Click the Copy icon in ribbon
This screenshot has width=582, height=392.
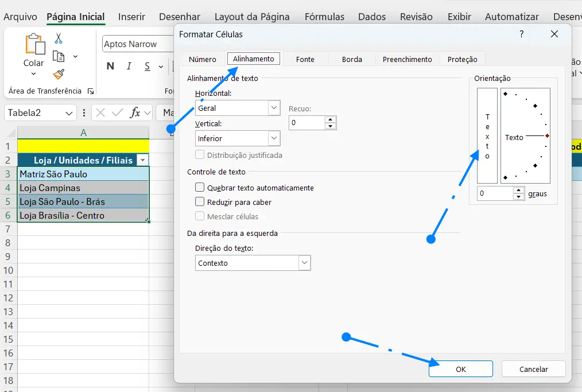[x=59, y=56]
